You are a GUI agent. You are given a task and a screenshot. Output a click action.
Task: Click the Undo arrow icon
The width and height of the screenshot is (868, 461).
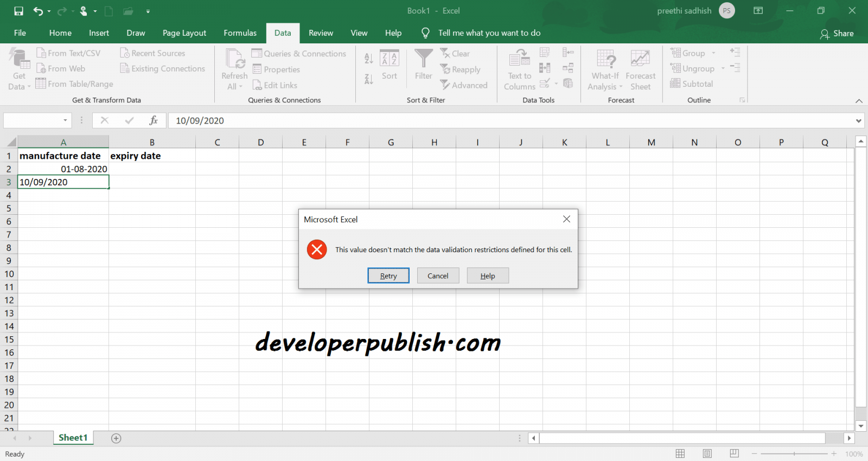(x=38, y=11)
